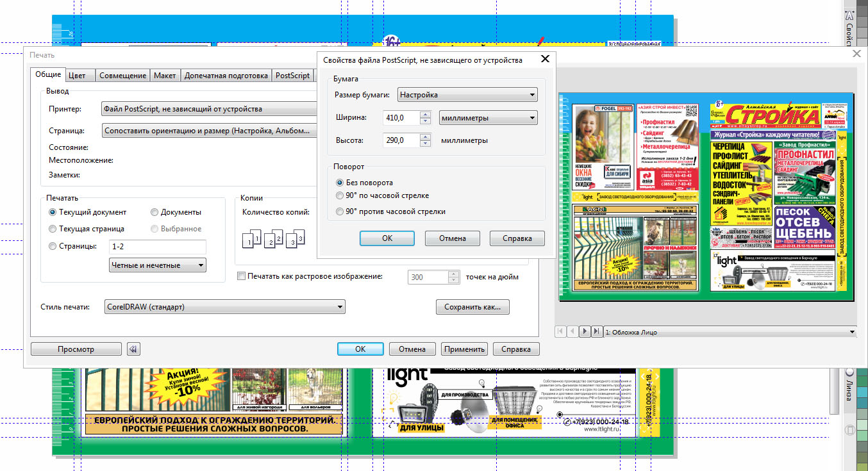Click the print preview page thumbnail
The height and width of the screenshot is (471, 868).
click(x=706, y=197)
